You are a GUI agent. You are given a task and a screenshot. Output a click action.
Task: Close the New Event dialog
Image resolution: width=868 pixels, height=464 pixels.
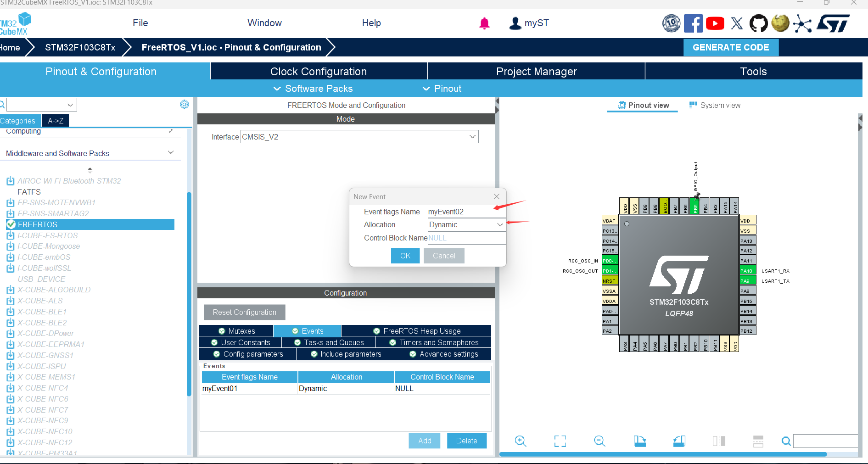(497, 196)
